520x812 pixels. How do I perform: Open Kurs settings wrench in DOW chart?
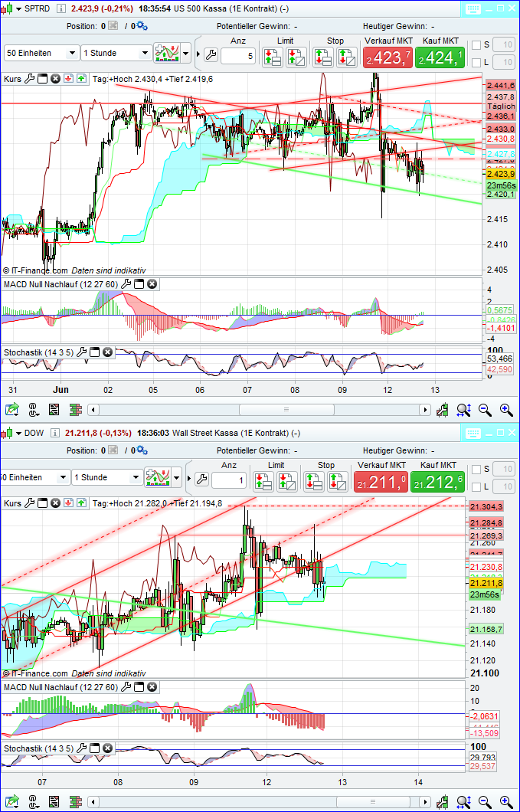(30, 503)
